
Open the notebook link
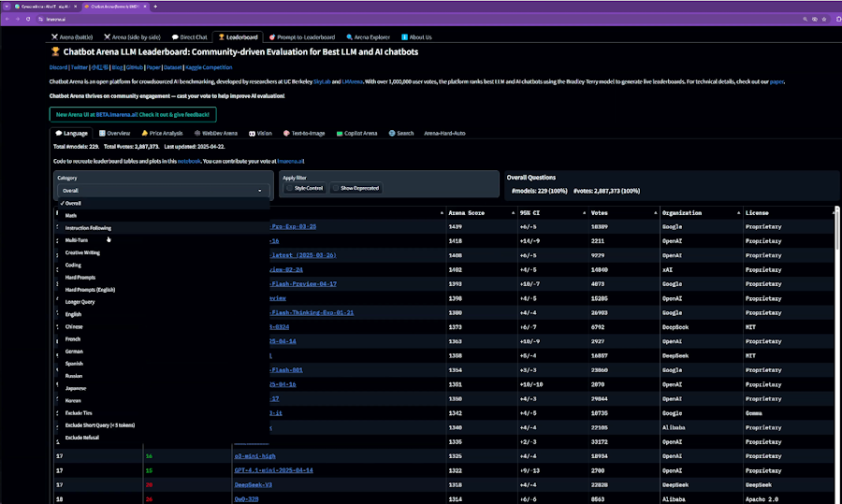coord(189,161)
